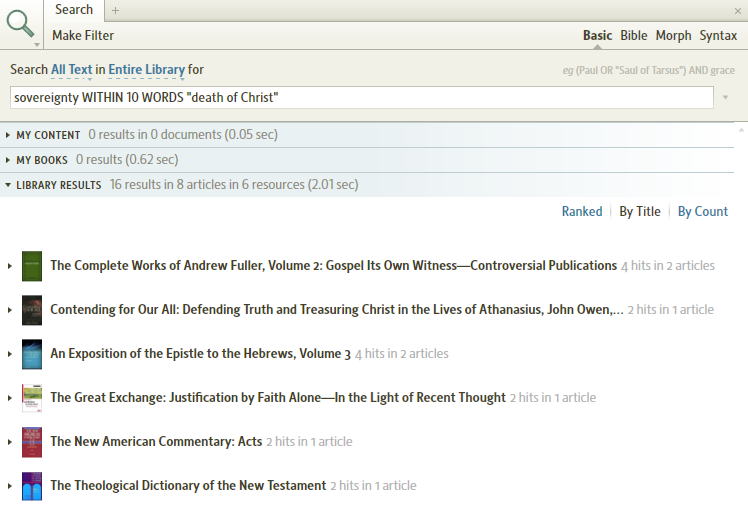The width and height of the screenshot is (748, 525).
Task: Switch to Morph search type
Action: click(x=673, y=35)
